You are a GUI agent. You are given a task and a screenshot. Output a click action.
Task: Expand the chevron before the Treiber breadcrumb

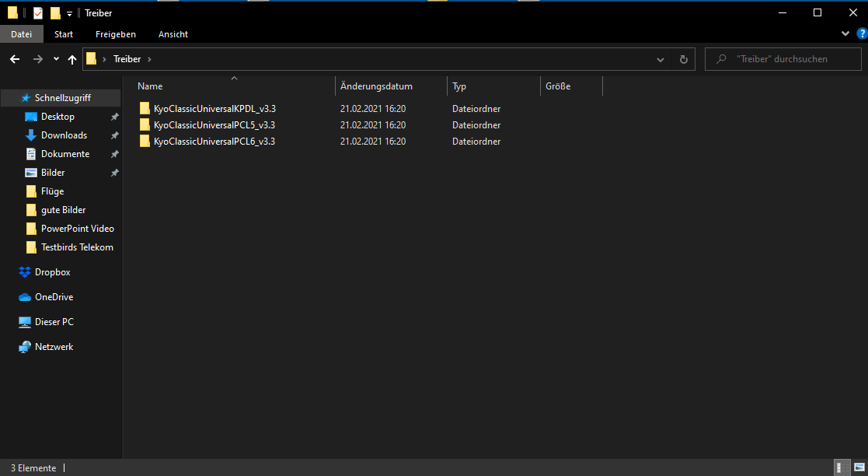(104, 59)
